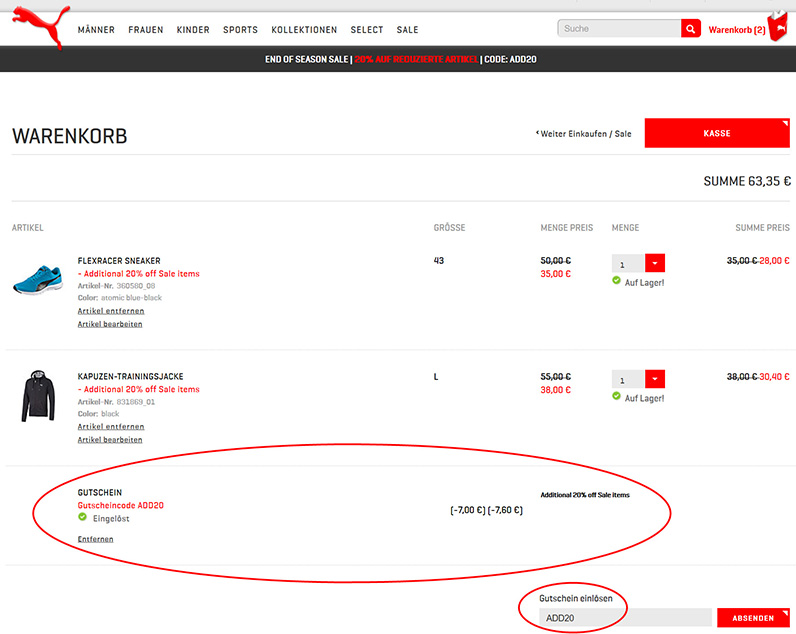Click the search magnifier icon
The width and height of the screenshot is (796, 634).
(x=690, y=29)
